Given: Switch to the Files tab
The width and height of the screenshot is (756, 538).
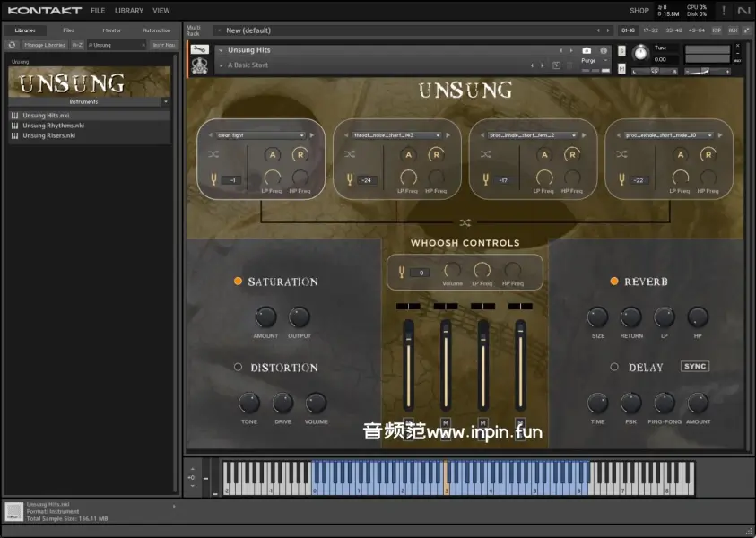Looking at the screenshot, I should click(x=68, y=30).
